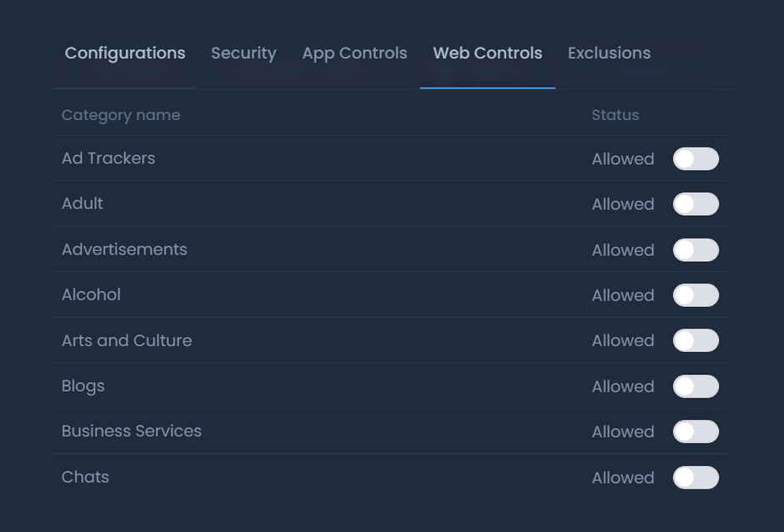Enable blocking for the Adult category
784x532 pixels.
(x=696, y=203)
